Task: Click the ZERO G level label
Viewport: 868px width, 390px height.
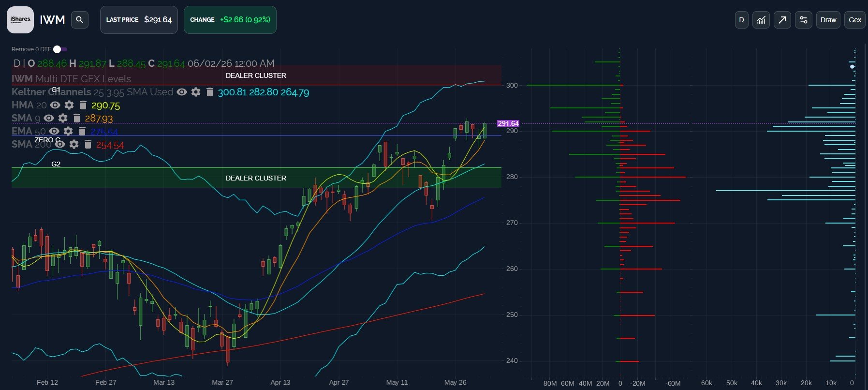Action: [47, 140]
